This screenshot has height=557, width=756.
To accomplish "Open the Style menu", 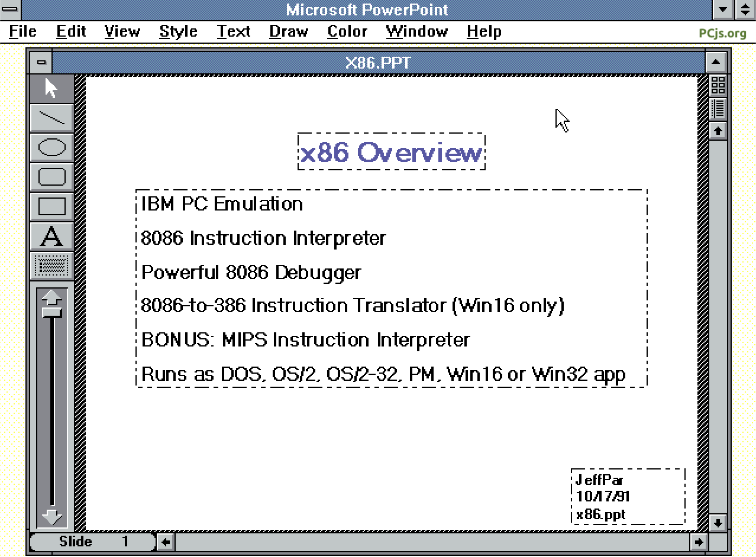I will point(177,31).
